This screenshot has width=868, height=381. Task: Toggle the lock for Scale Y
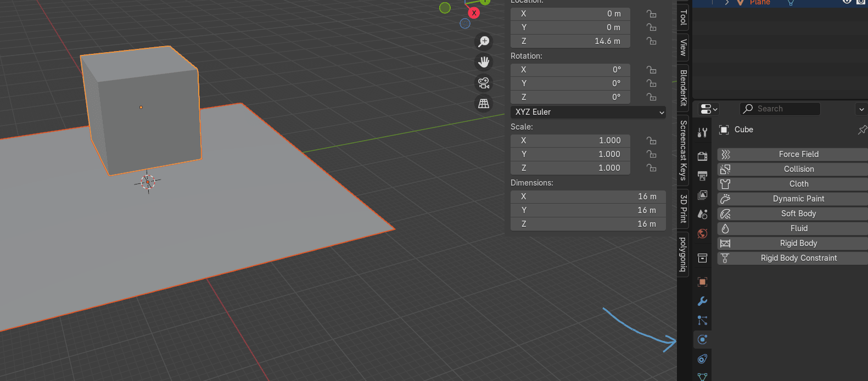tap(652, 154)
